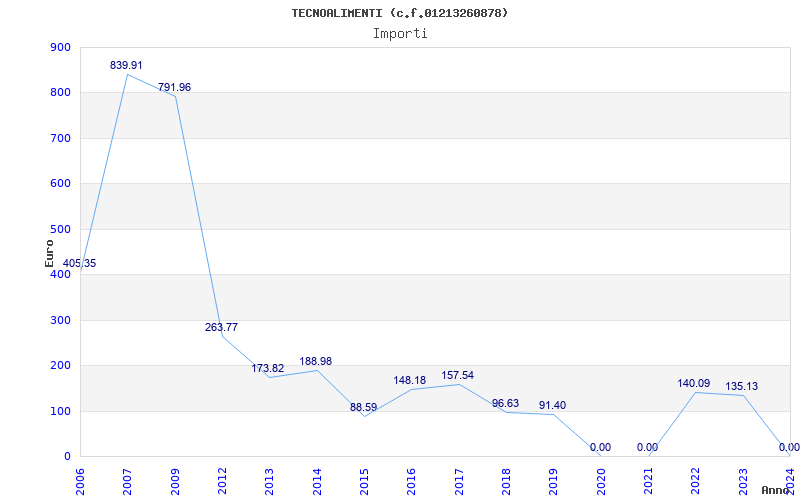
Task: Click the 140.09 value label
Action: (x=694, y=383)
